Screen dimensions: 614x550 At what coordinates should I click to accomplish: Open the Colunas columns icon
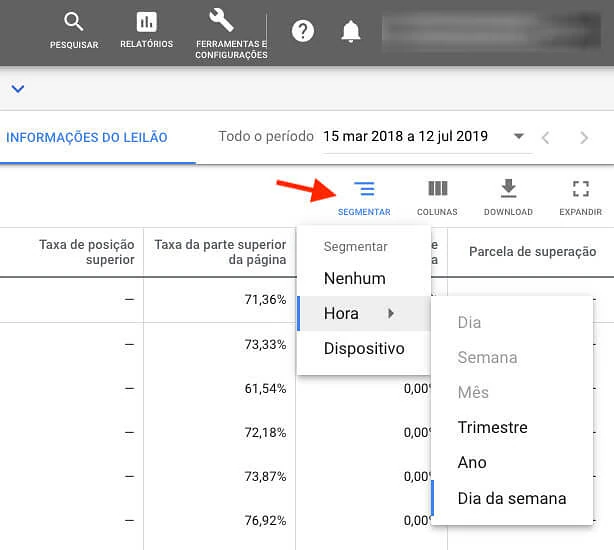437,189
